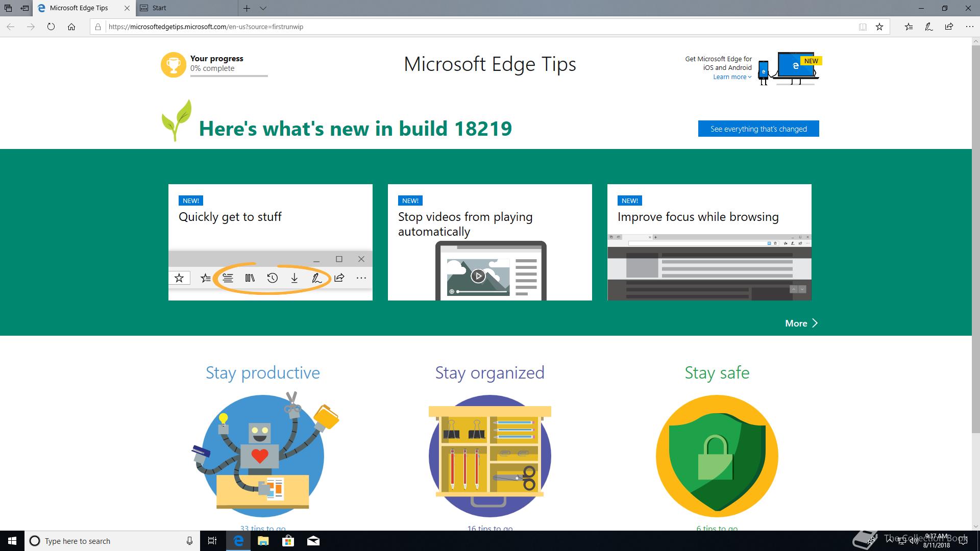Expand the tab preview chevron
980x551 pixels.
pyautogui.click(x=263, y=8)
